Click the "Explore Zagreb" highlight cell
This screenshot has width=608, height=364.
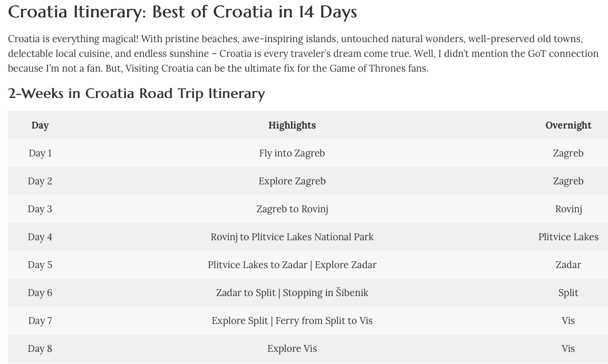click(292, 181)
